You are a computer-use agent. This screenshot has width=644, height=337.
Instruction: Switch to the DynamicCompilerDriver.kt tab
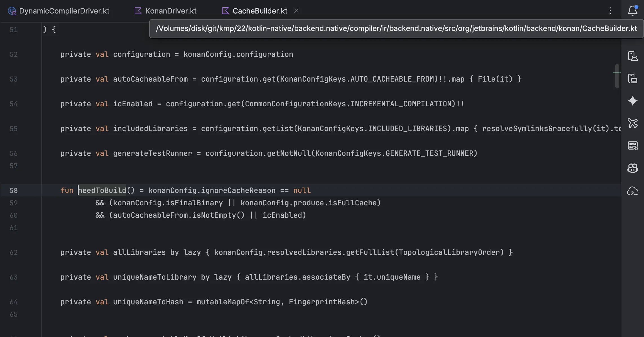click(x=64, y=11)
